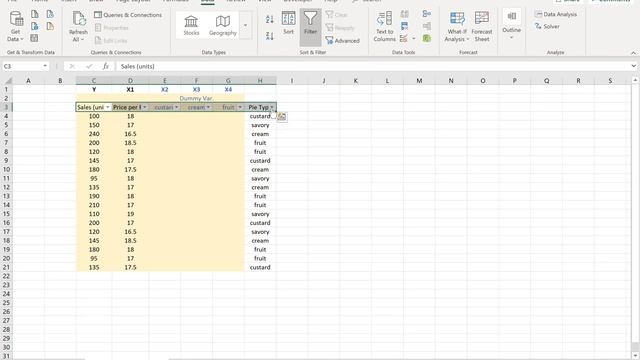Screen dimensions: 640x360
Task: Launch Text to Columns wizard
Action: pos(384,26)
